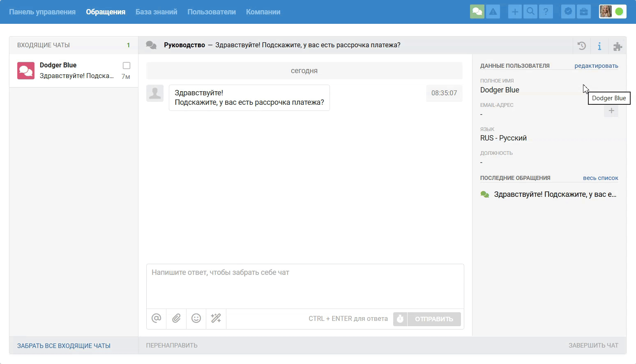Click the ДОЛЖНОСТЬ field label
Screen dimensions: 636x364
(496, 153)
